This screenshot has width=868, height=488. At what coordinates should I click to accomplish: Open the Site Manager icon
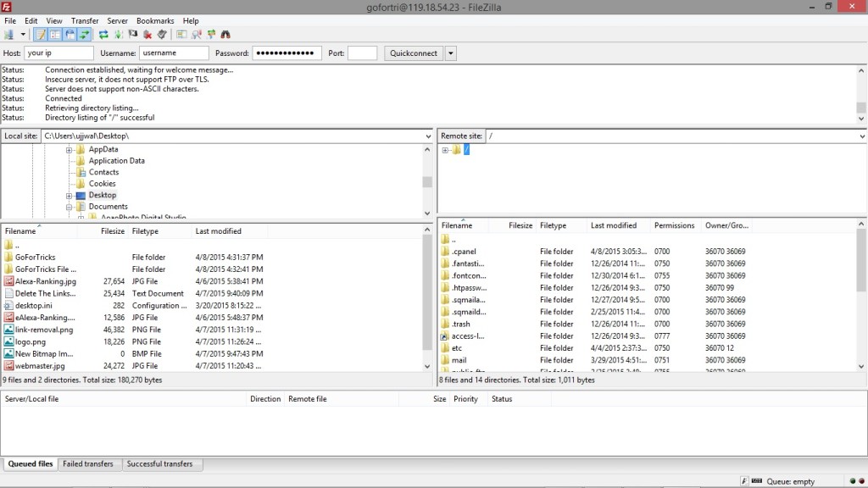(8, 34)
